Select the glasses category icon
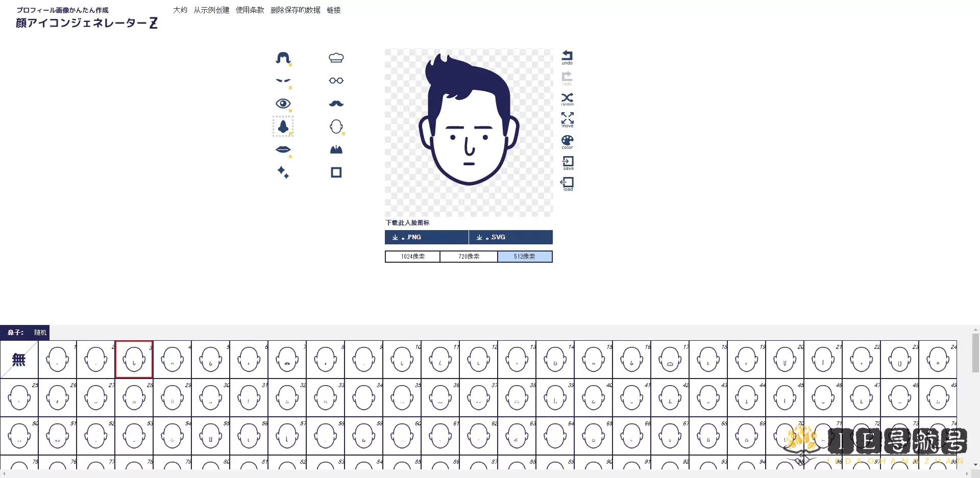The width and height of the screenshot is (980, 478). 336,81
